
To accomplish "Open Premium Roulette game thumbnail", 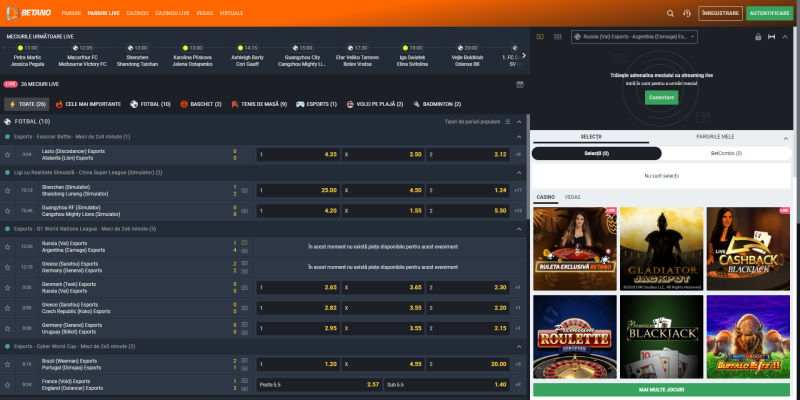I will [575, 337].
